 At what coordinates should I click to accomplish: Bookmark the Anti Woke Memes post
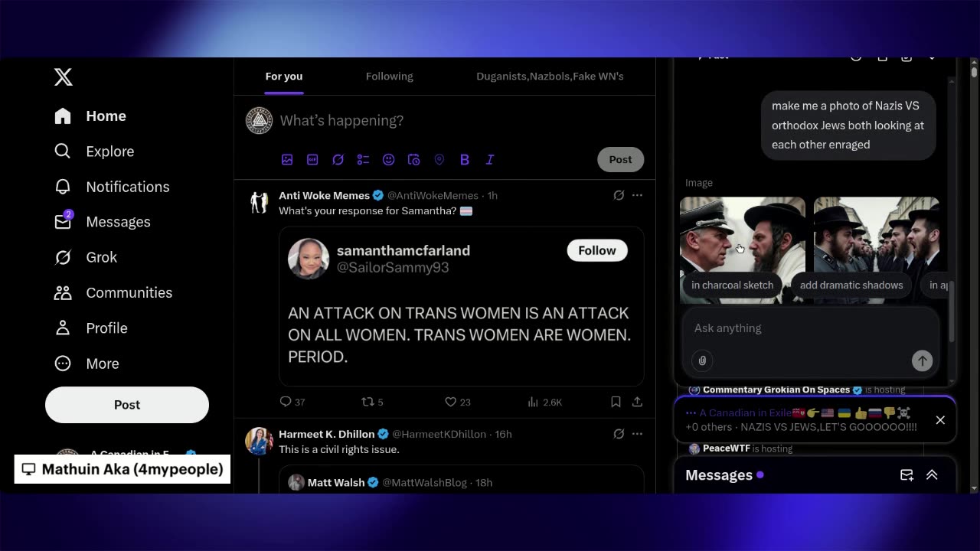point(616,402)
